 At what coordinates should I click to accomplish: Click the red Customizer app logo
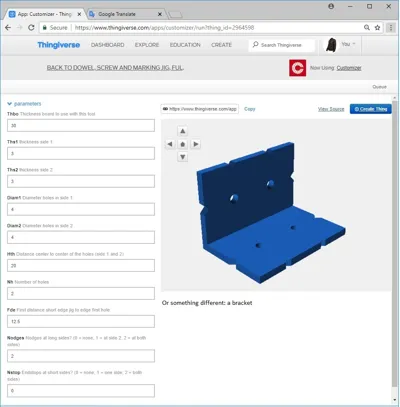pos(297,68)
